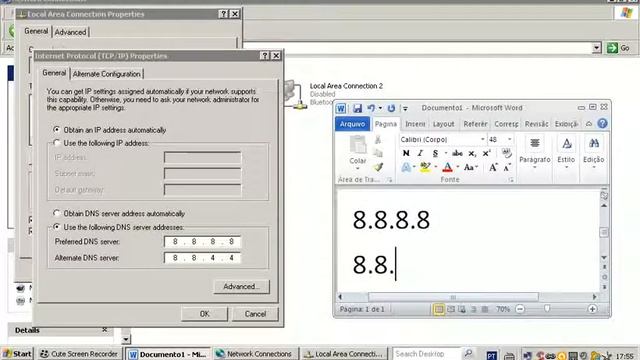This screenshot has width=640, height=360.
Task: Open the Quick Access Toolbar customize dropdown
Action: click(x=405, y=109)
